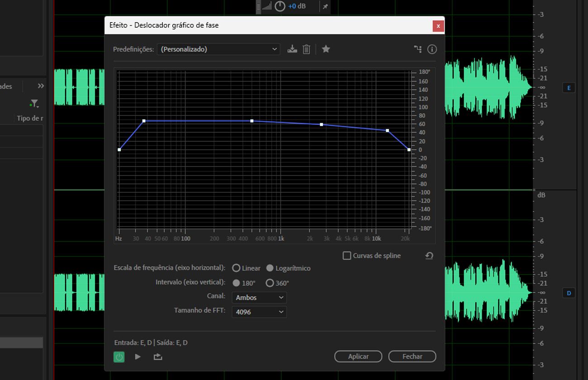The height and width of the screenshot is (380, 588).
Task: Click the "Canal:" label
Action: point(216,296)
